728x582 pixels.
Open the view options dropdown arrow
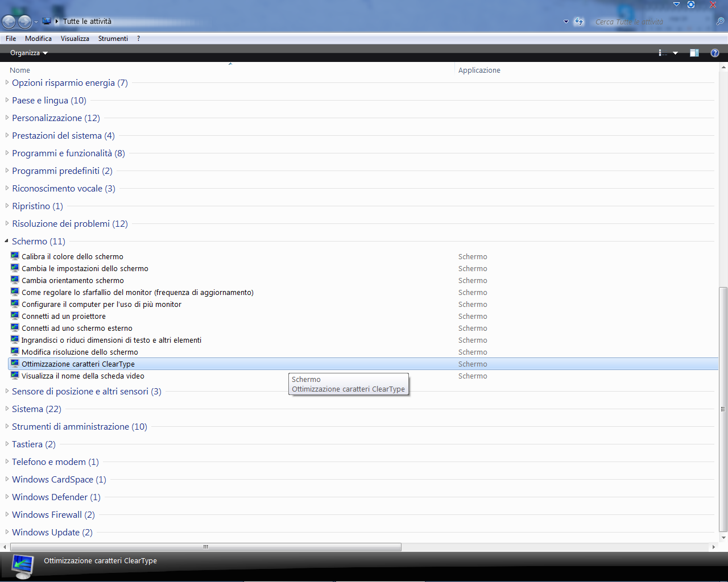click(x=675, y=53)
